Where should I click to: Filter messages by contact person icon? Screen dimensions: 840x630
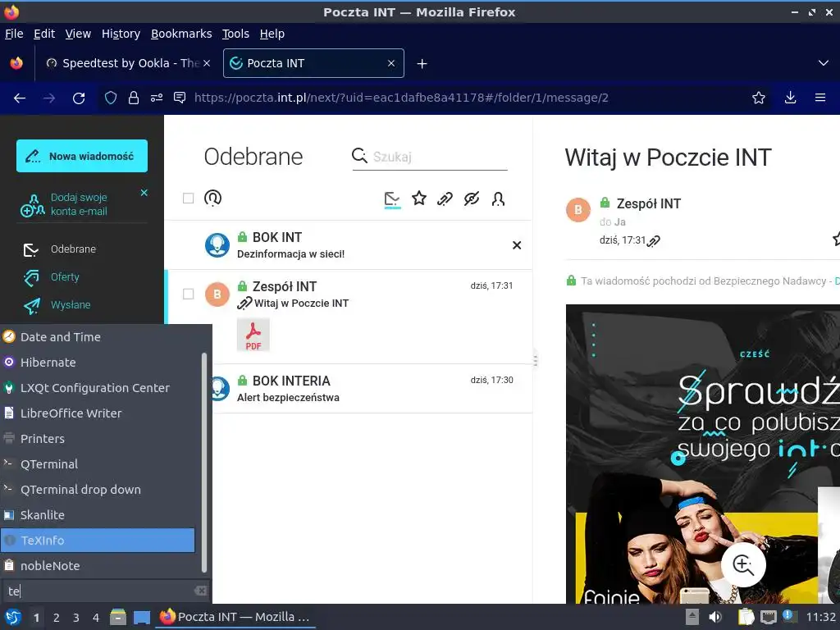(498, 199)
